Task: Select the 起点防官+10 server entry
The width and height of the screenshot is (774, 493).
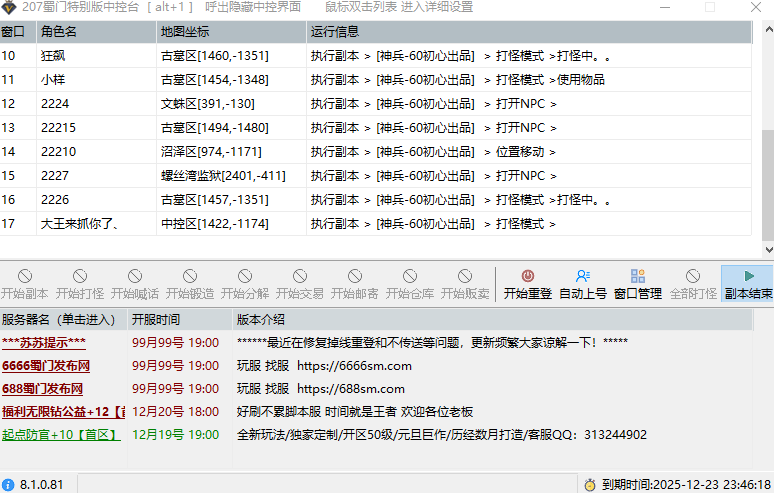Action: point(60,435)
